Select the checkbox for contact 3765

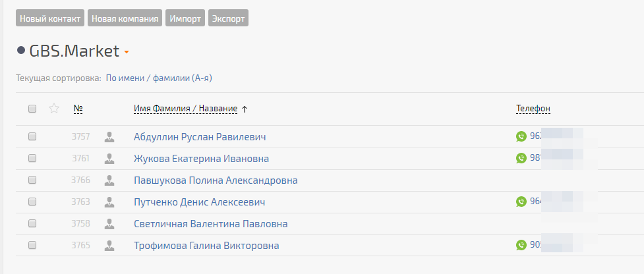point(32,246)
